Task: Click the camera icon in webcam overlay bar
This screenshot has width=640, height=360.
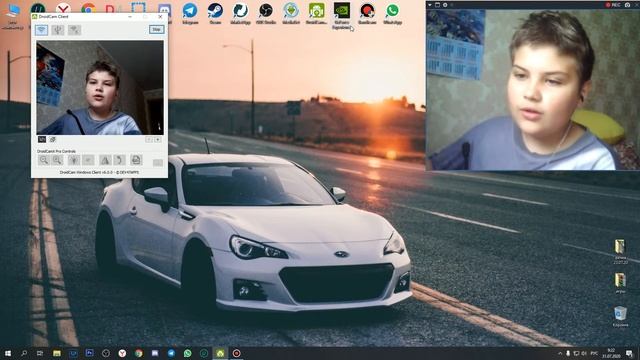Action: coord(627,5)
